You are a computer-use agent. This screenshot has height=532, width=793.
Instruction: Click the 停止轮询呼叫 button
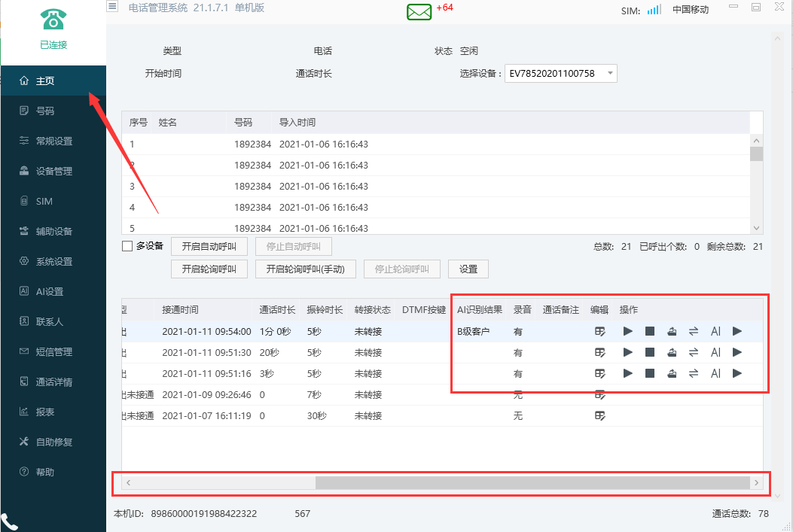pos(402,269)
